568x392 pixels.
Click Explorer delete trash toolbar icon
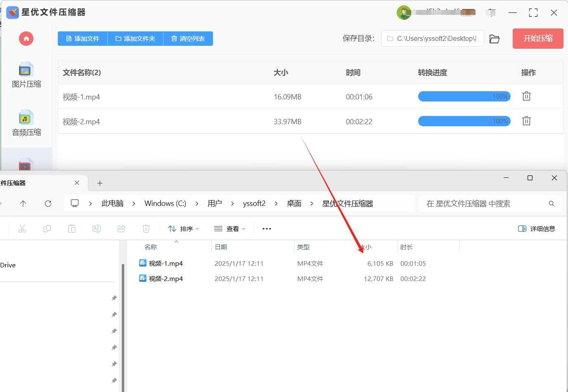pos(146,229)
